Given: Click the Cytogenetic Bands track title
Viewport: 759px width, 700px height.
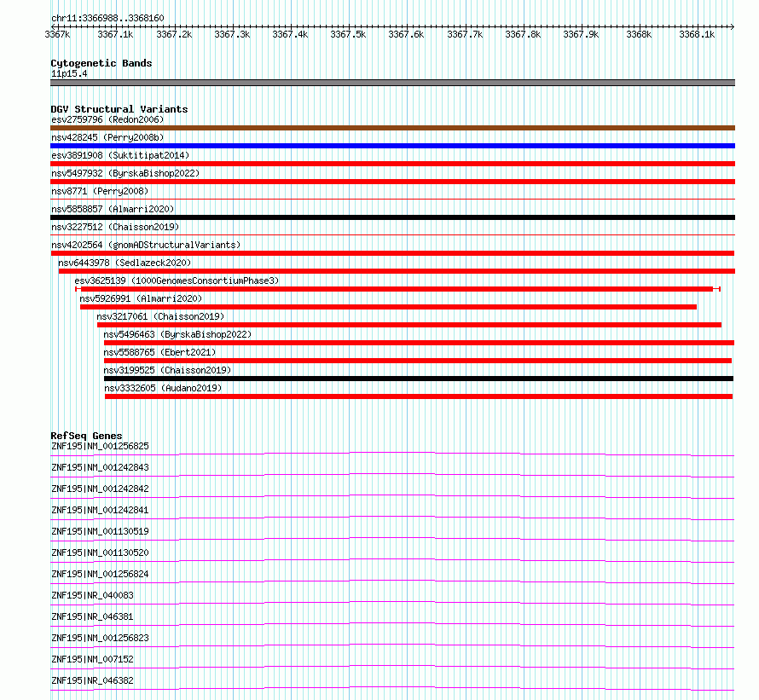Looking at the screenshot, I should [101, 63].
